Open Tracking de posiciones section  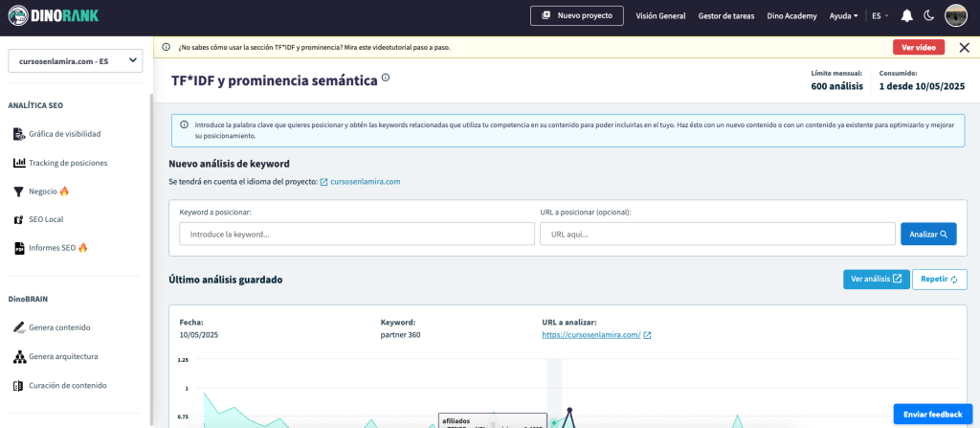68,163
